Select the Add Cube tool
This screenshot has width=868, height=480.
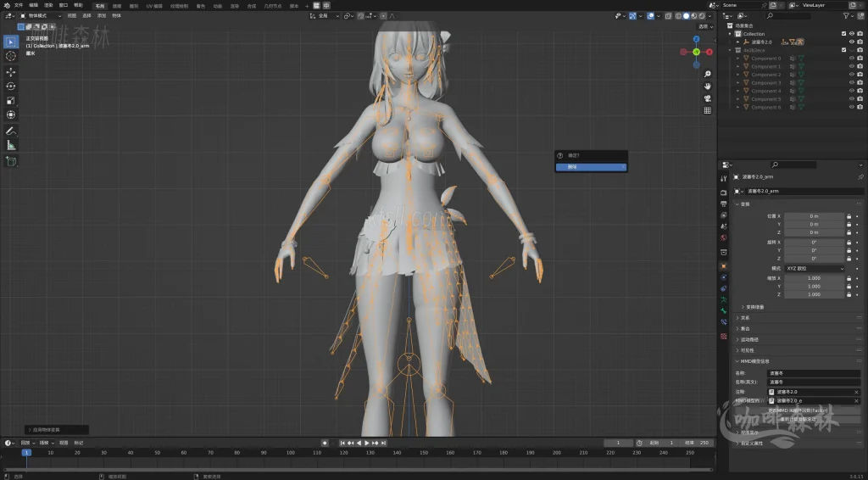(10, 162)
